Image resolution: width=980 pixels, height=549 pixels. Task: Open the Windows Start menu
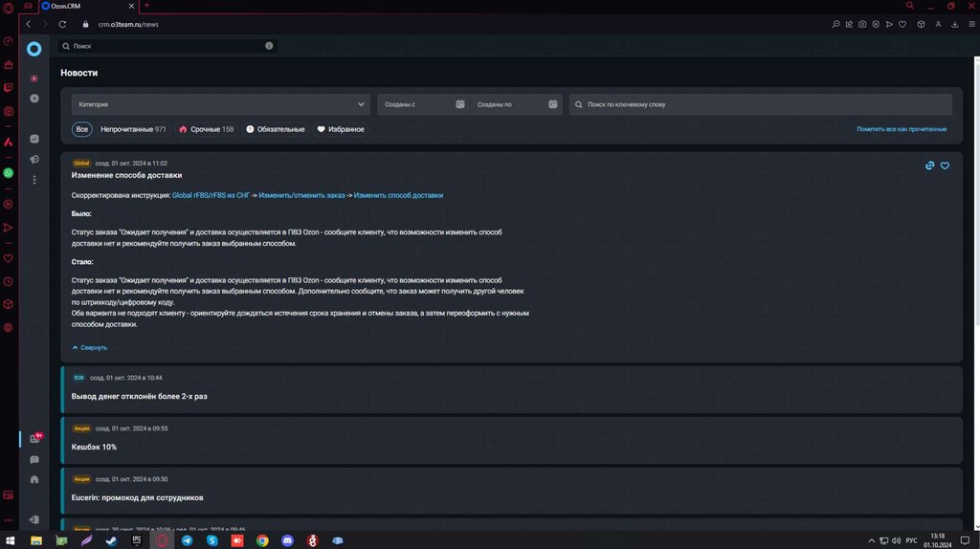[10, 540]
